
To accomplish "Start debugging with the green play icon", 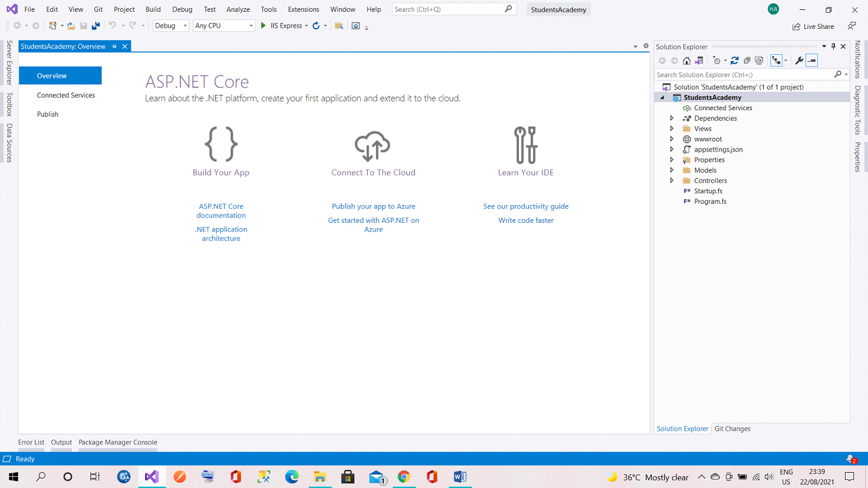I will (x=264, y=26).
